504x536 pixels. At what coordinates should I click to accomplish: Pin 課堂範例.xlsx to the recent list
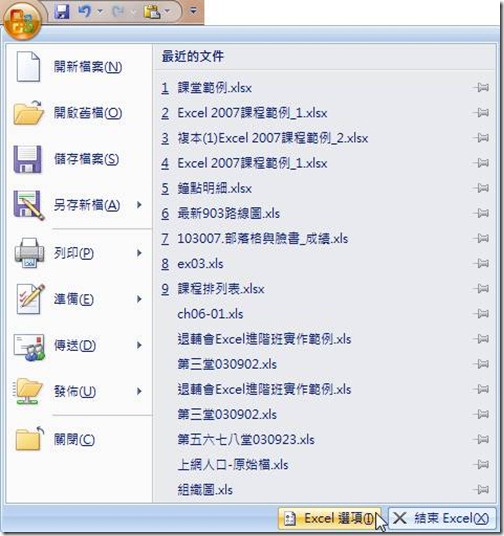(x=481, y=88)
